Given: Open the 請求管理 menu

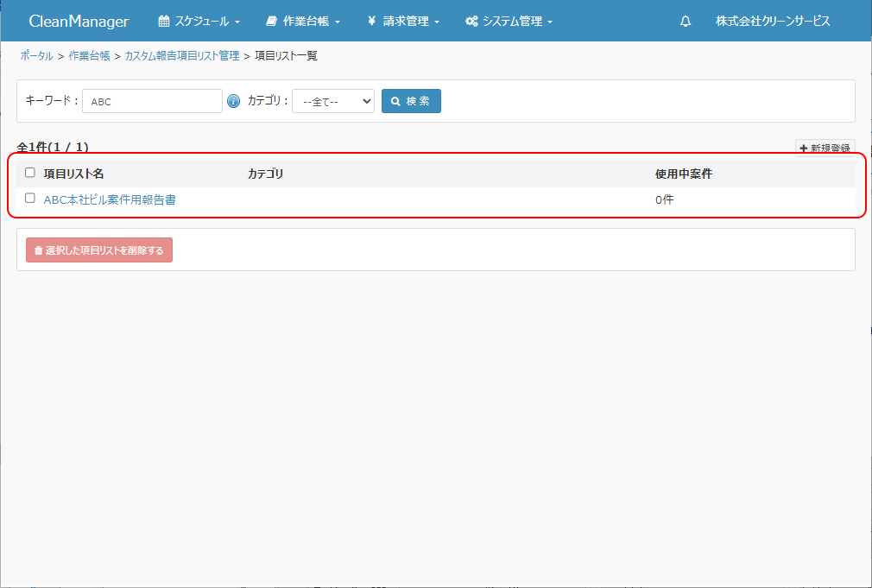Looking at the screenshot, I should (403, 22).
